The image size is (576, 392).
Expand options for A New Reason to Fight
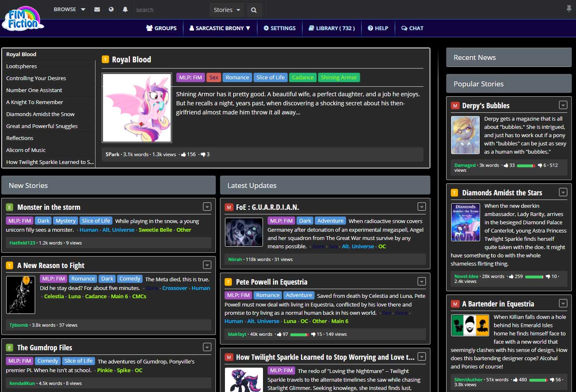[207, 265]
